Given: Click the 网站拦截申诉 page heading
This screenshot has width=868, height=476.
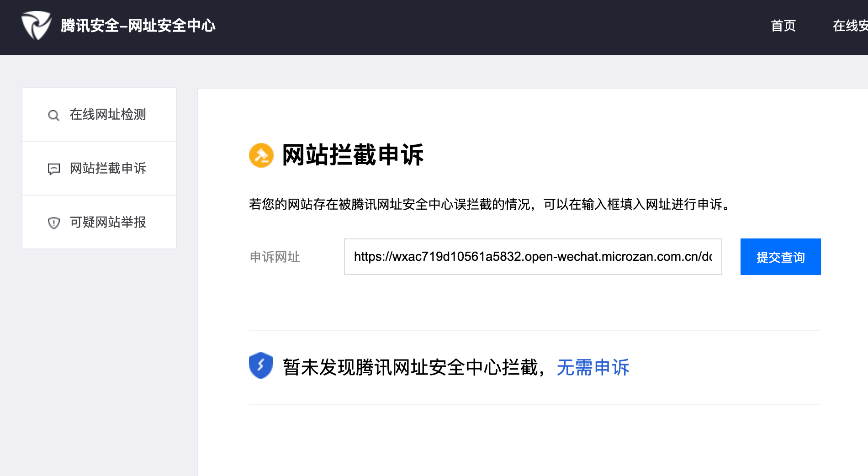Looking at the screenshot, I should (353, 155).
